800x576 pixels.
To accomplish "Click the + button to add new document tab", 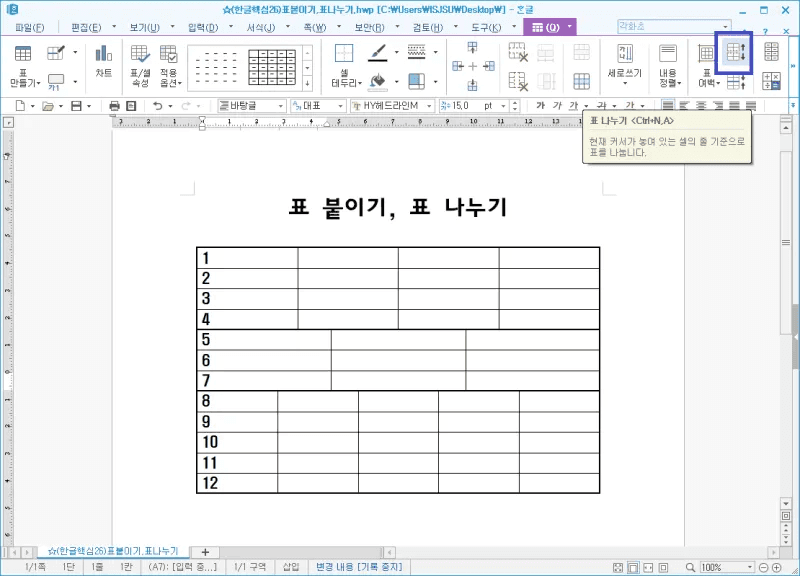I will [x=205, y=551].
